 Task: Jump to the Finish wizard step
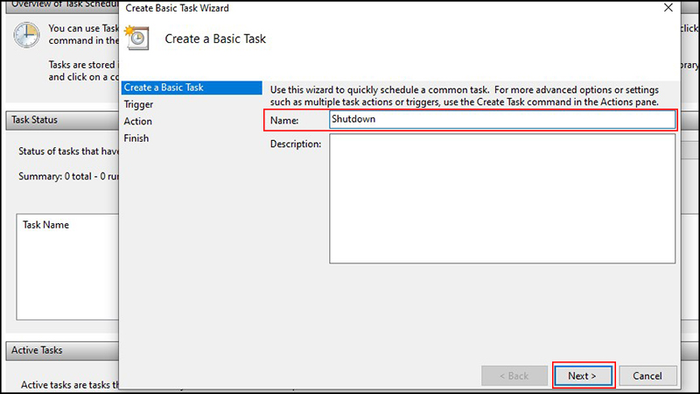[136, 138]
